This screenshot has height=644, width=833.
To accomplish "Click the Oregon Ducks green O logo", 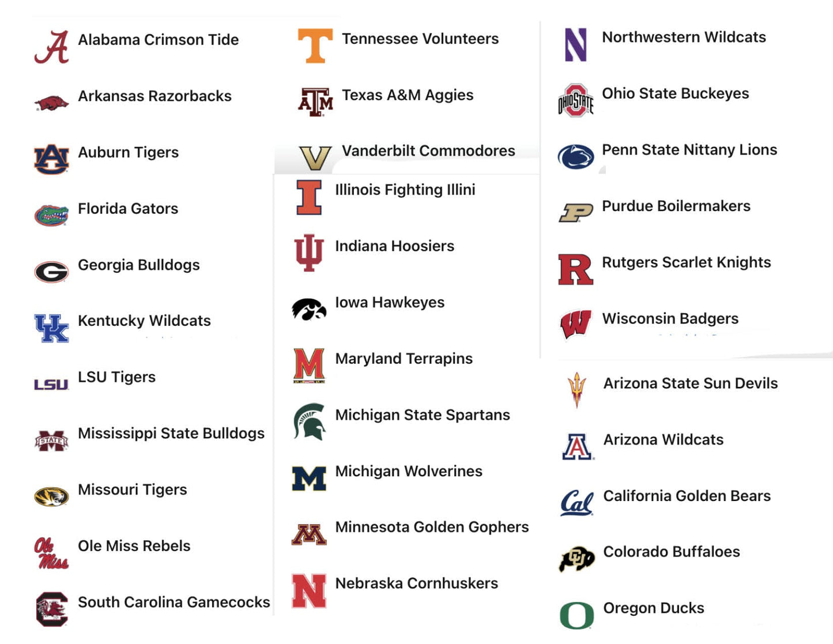I will click(x=576, y=615).
